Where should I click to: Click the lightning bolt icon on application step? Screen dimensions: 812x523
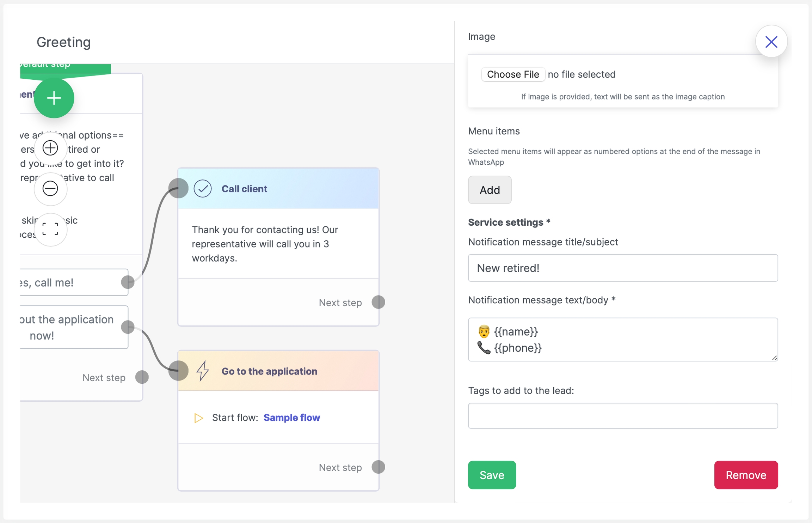203,371
